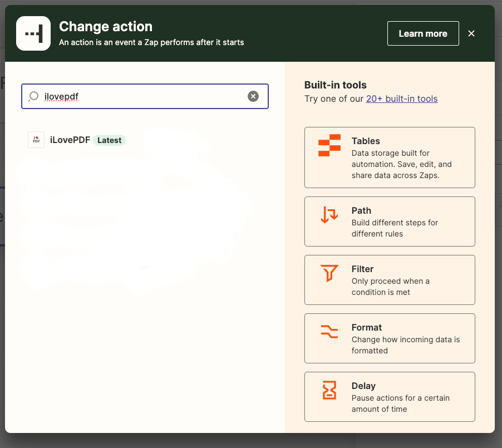502x448 pixels.
Task: Choose the Delay built-in tool card
Action: tap(390, 397)
